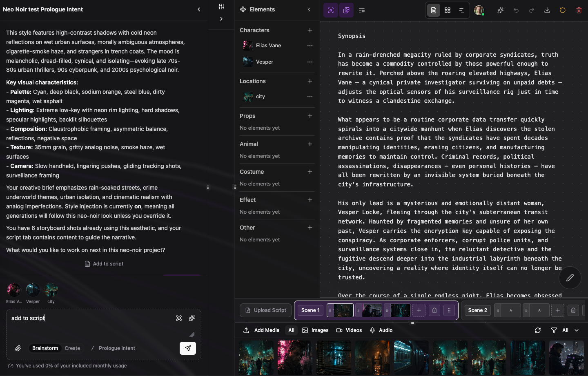
Task: Add a new character with plus
Action: 310,30
